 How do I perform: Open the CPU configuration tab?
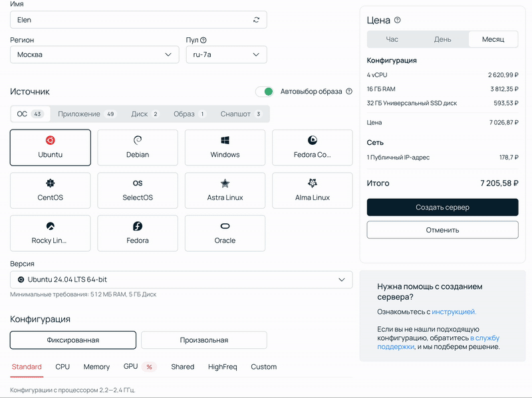(63, 367)
